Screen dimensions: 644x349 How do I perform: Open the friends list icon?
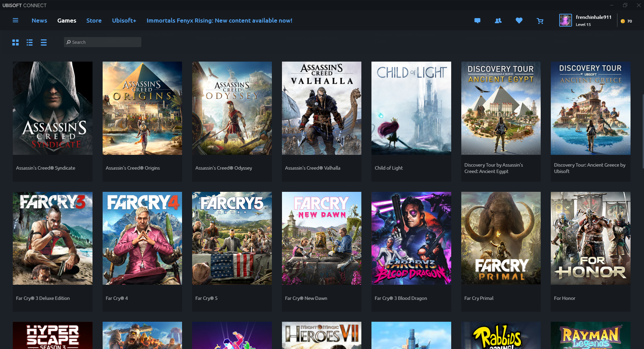[x=498, y=21]
